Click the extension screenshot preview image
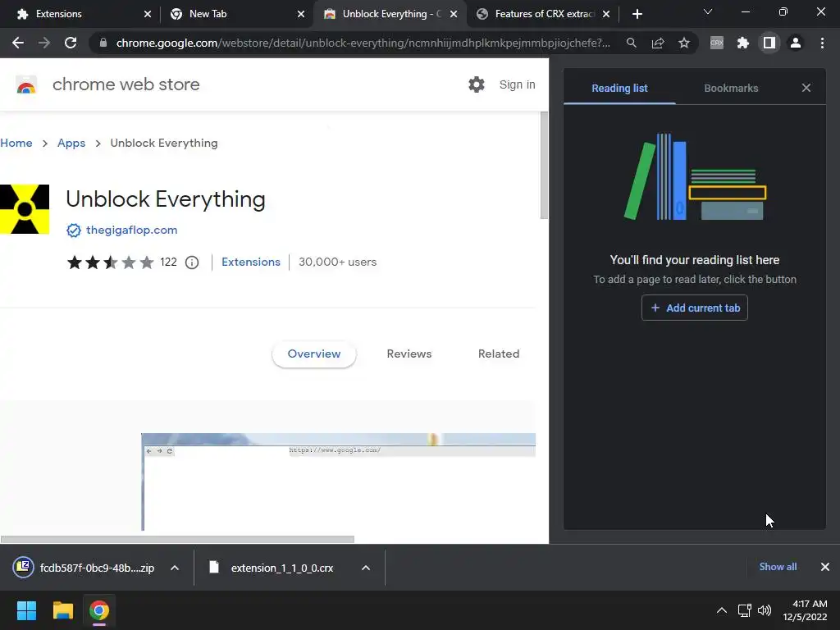The width and height of the screenshot is (840, 630). point(339,482)
